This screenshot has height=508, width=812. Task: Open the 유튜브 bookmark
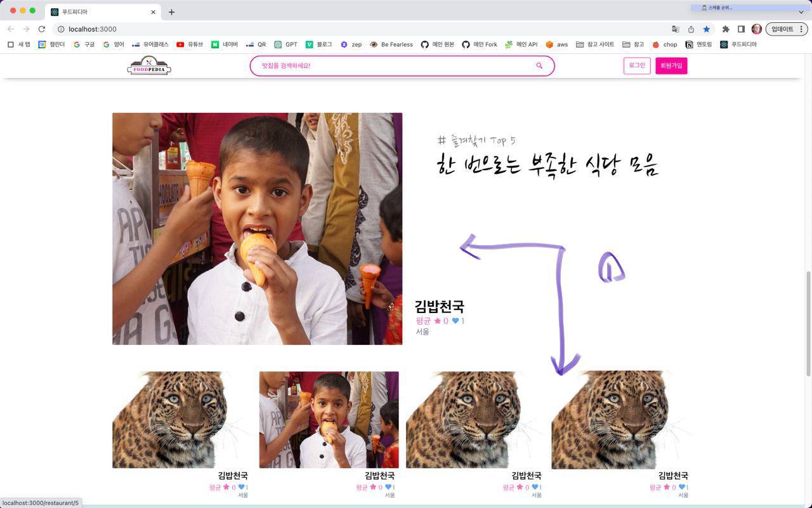coord(190,44)
